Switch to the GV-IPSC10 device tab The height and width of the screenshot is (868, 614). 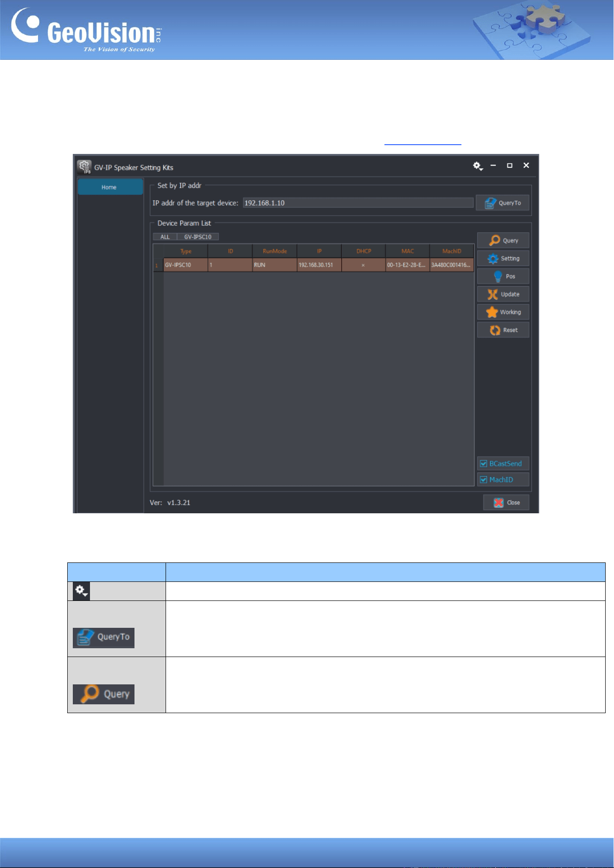click(198, 237)
